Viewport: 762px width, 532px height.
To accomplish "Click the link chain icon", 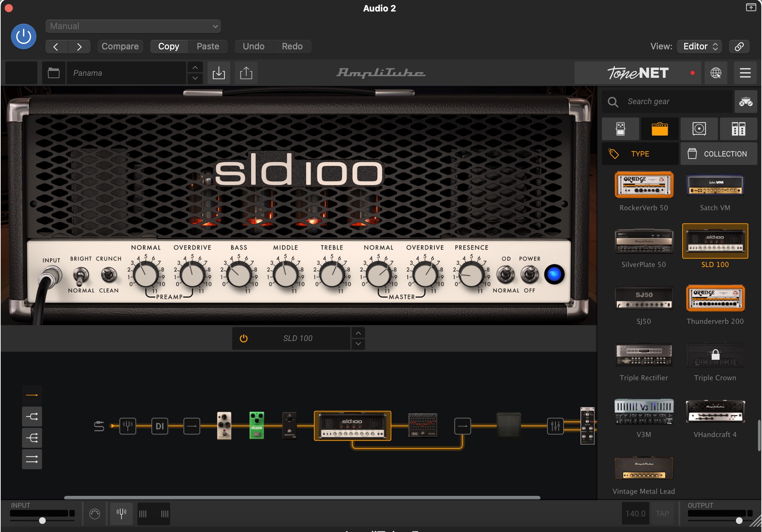I will click(x=739, y=46).
